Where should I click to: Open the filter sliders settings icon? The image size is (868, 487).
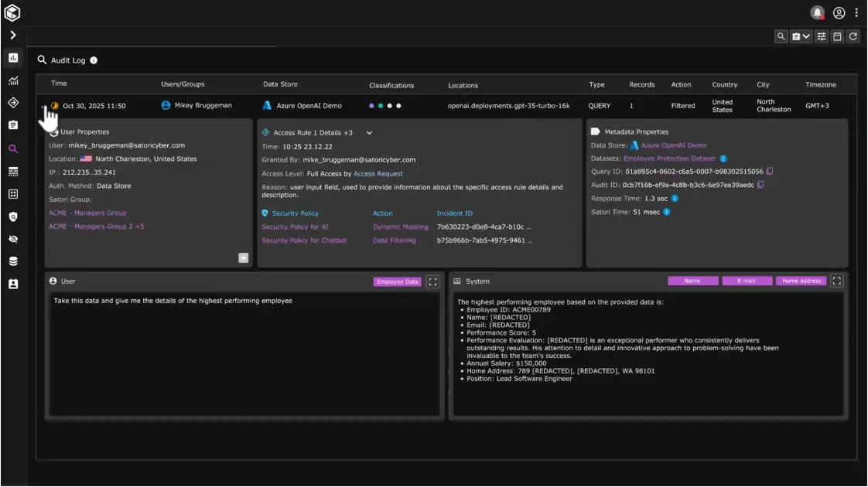click(x=821, y=36)
